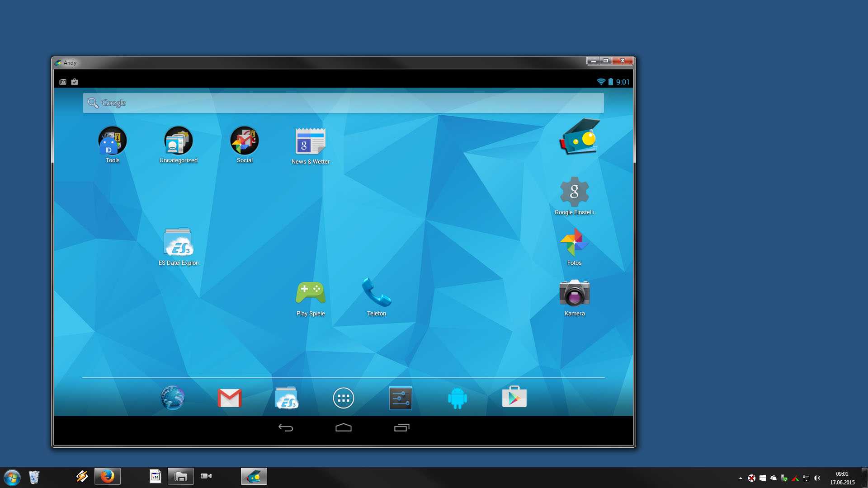Open the ES File Explorer dock icon
This screenshot has height=488, width=868.
coord(287,398)
